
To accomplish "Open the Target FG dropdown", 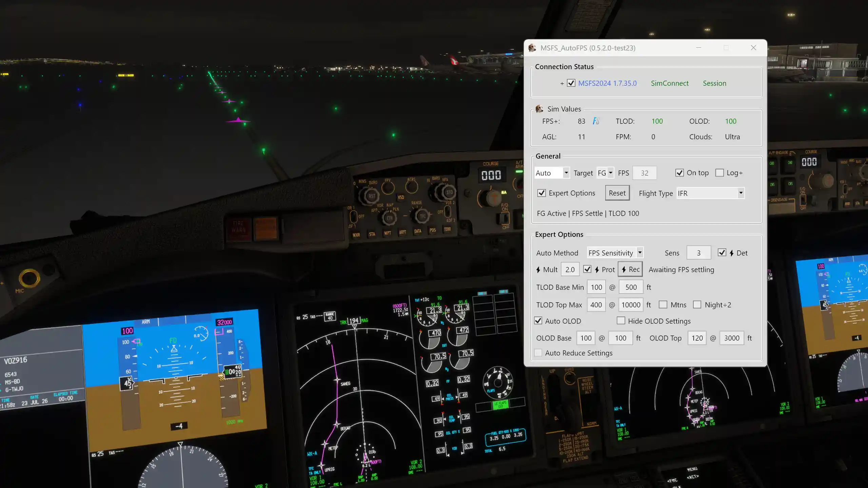I will [605, 173].
